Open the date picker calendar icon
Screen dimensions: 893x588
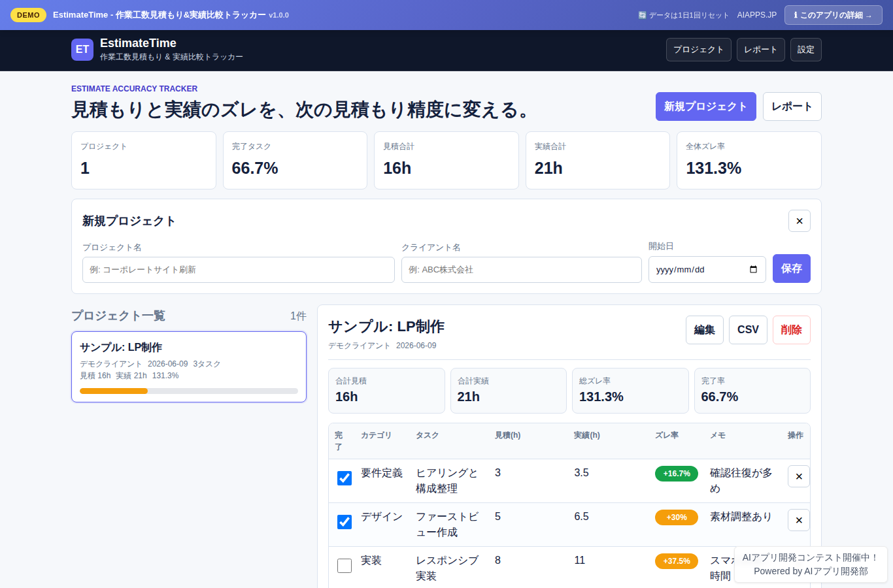point(753,269)
